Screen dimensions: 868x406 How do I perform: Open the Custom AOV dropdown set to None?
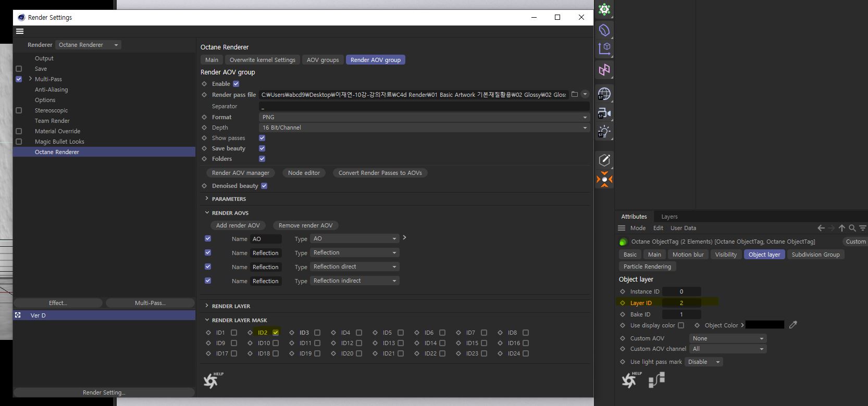(728, 338)
